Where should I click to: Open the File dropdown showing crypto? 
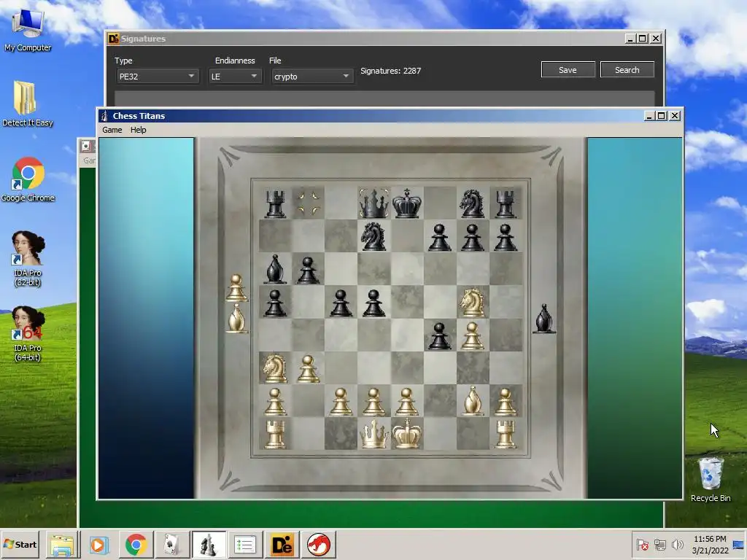(x=312, y=76)
